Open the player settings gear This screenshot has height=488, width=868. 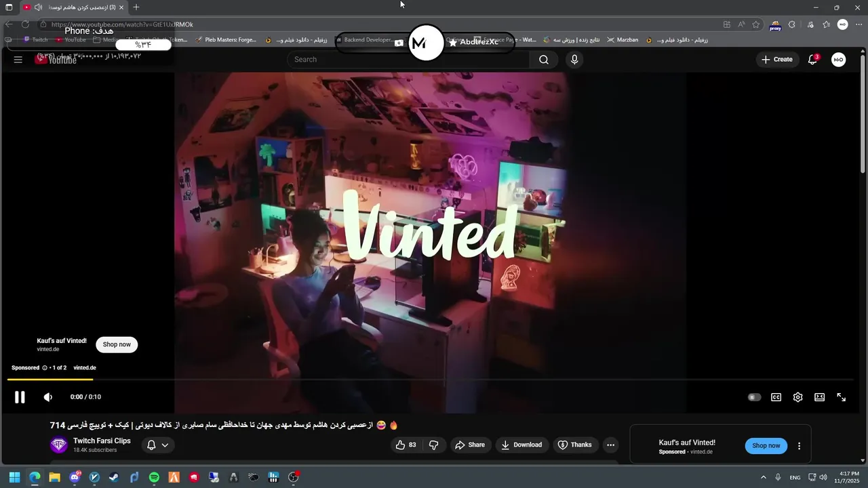797,397
